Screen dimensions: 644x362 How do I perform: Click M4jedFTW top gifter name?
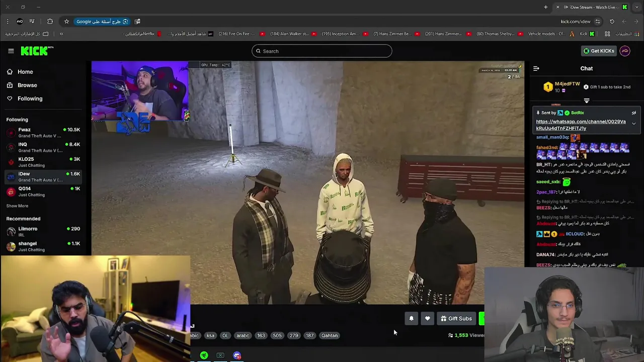click(567, 84)
